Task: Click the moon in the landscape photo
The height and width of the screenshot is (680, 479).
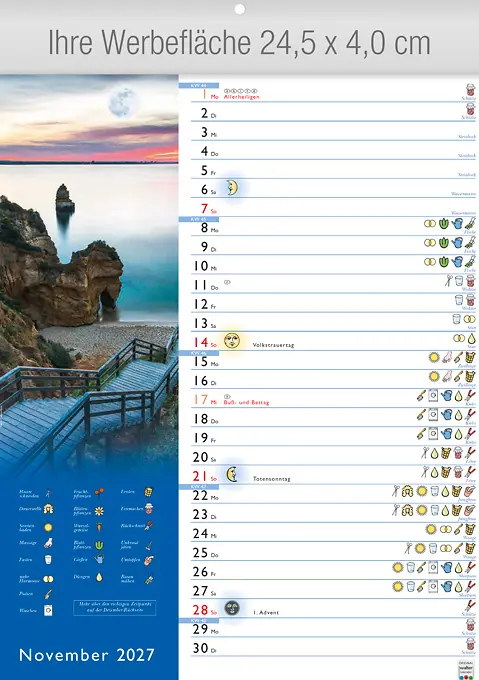Action: 123,102
